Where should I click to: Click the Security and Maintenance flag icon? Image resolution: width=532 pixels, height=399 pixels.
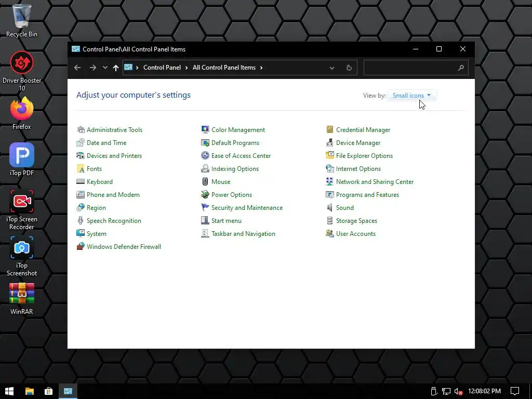[205, 208]
